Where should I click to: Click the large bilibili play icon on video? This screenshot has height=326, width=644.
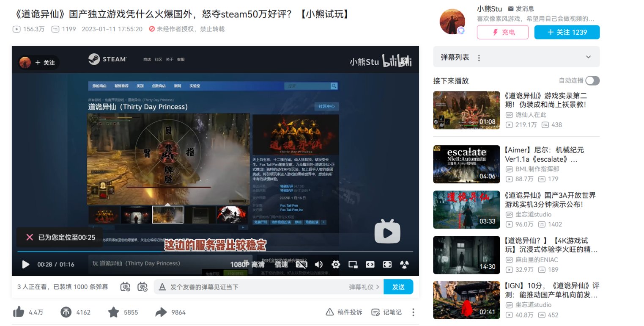387,232
